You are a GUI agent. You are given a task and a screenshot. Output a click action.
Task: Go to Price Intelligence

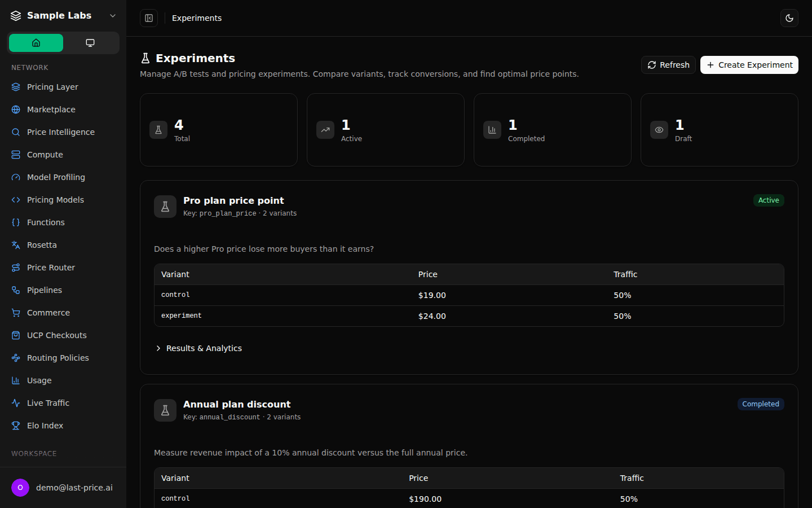[x=63, y=132]
